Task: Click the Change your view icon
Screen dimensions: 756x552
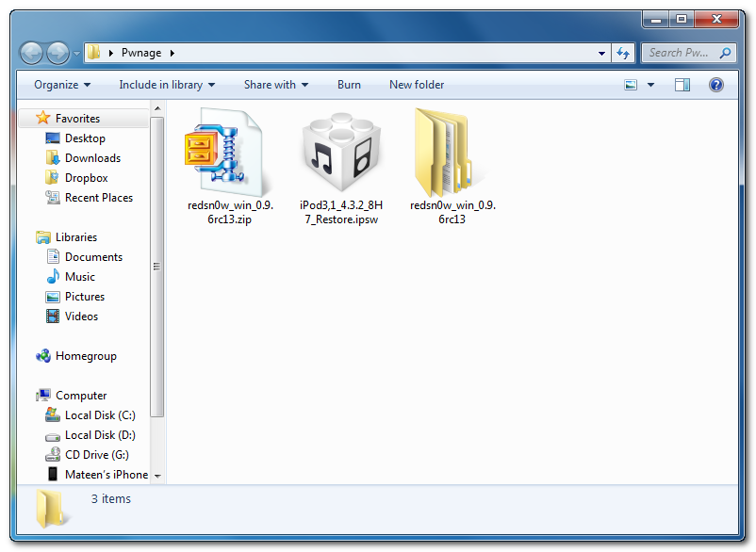Action: coord(632,85)
